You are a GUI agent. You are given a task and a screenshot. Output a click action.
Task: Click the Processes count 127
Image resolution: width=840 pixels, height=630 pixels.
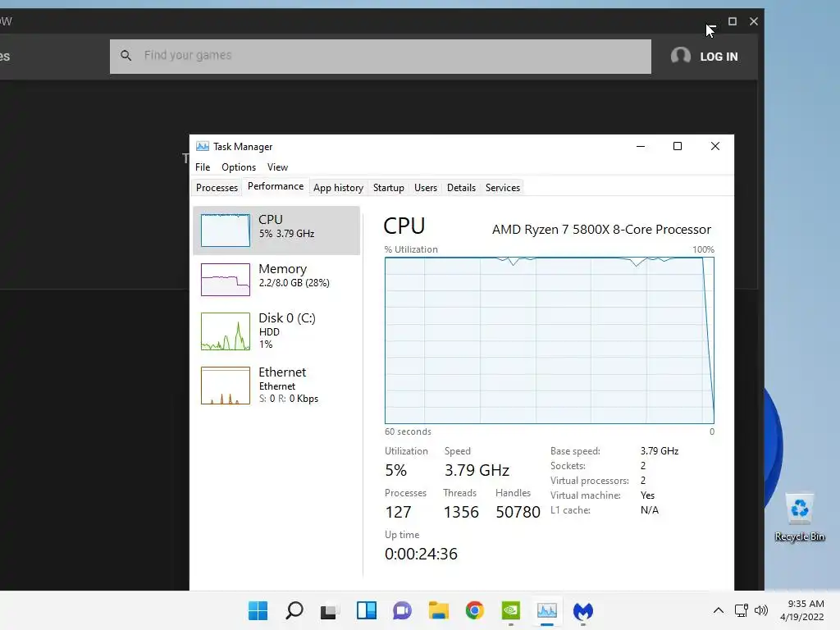pos(398,512)
